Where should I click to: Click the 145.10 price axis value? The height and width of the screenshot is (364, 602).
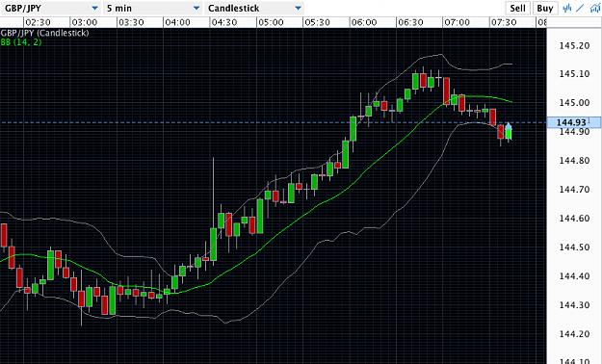[574, 74]
